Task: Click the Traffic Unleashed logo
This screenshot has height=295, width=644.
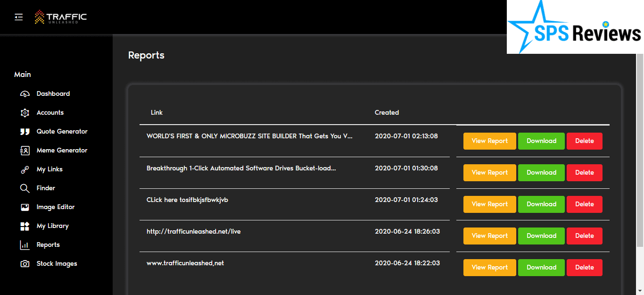Action: pyautogui.click(x=61, y=17)
